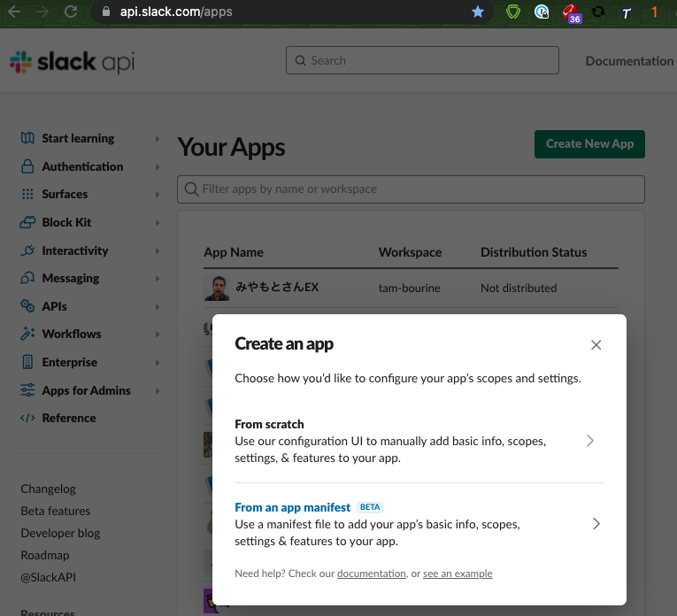Expand Interactivity submenu arrow
The height and width of the screenshot is (616, 677).
(158, 250)
